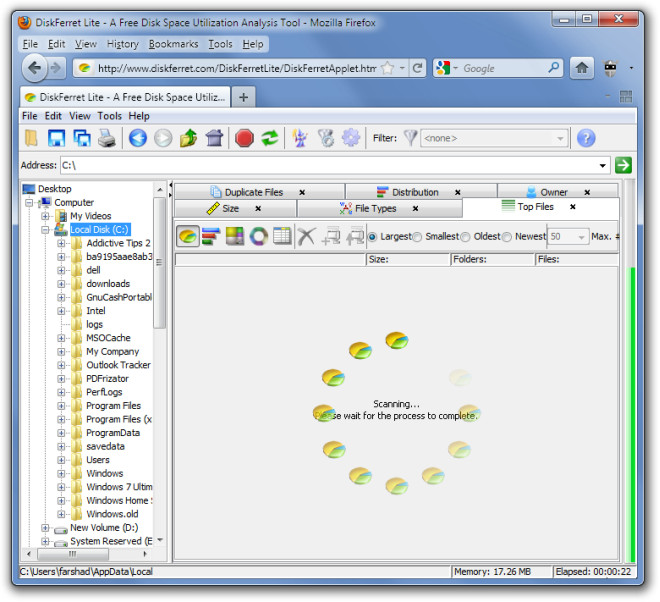660x602 pixels.
Task: Sort by Folders column header
Action: point(492,259)
